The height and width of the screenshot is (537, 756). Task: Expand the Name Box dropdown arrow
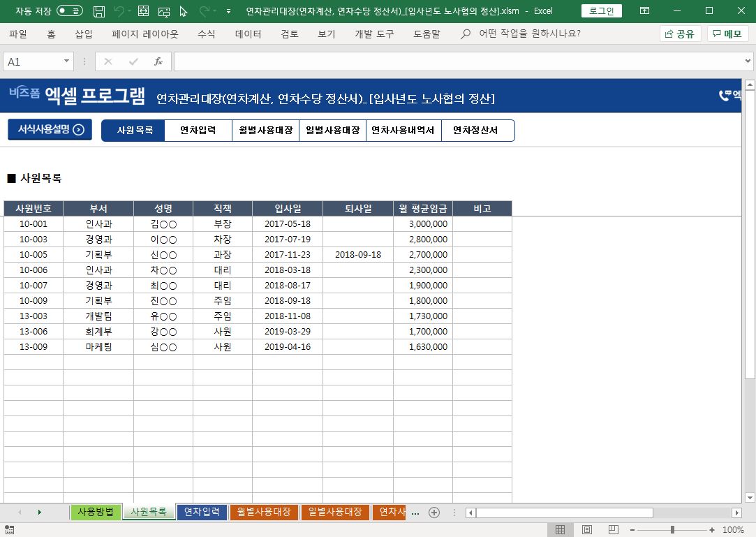67,61
